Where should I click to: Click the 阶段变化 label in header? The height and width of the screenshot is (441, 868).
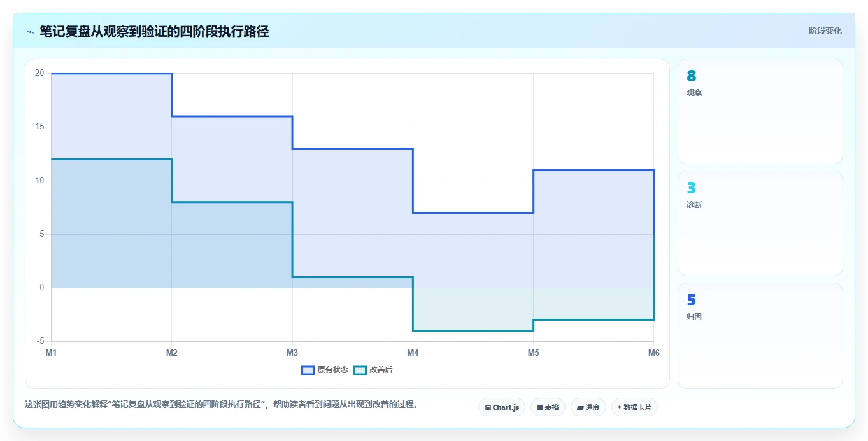(x=825, y=31)
